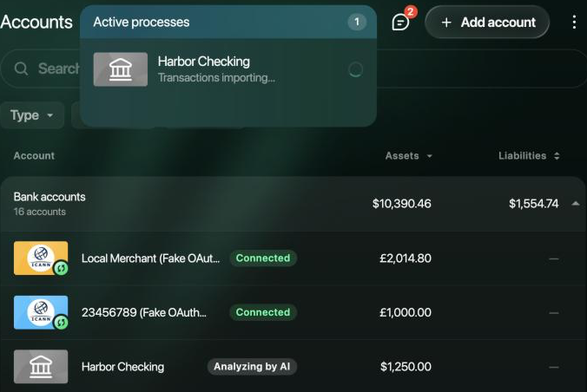Click the Analyzing by AI status badge
Screen dimensions: 587x392
pos(252,367)
